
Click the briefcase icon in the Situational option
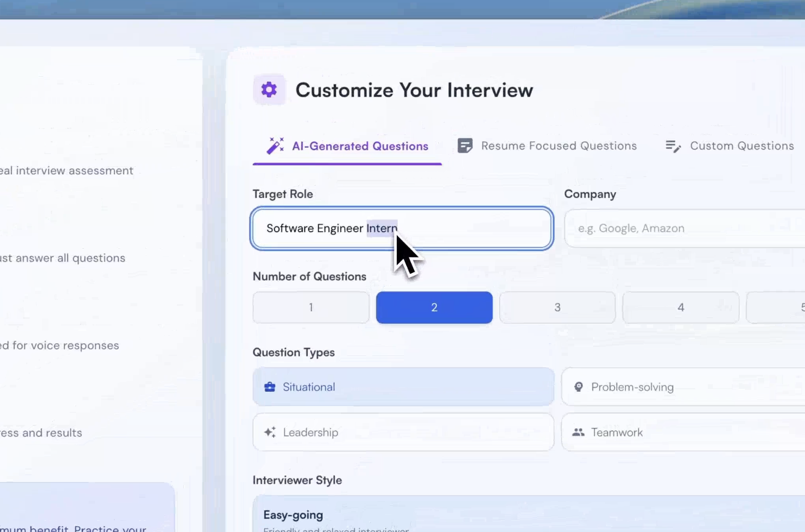[x=269, y=387]
